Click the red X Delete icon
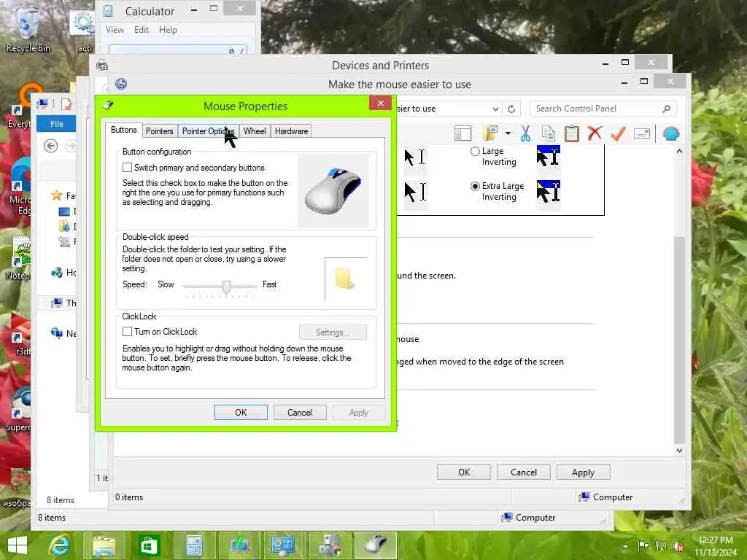747x560 pixels. pyautogui.click(x=595, y=134)
